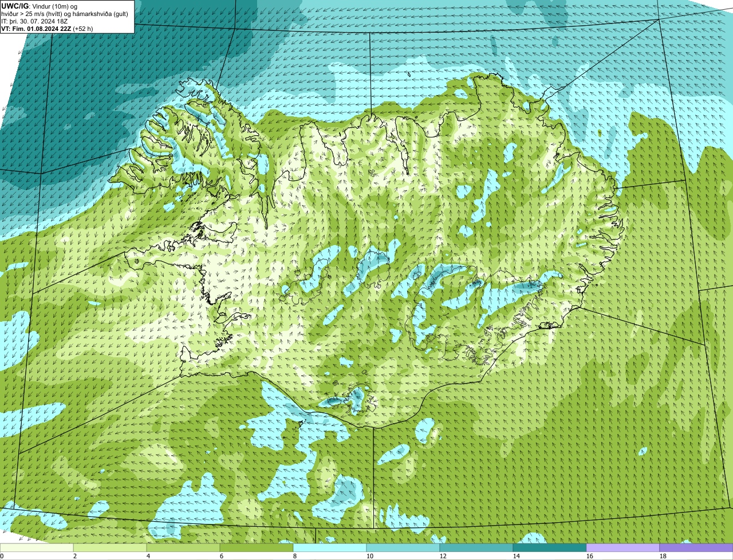Image resolution: width=733 pixels, height=560 pixels.
Task: Click the "UWC/IG: Vindur (10m) og" title line
Action: (40, 6)
